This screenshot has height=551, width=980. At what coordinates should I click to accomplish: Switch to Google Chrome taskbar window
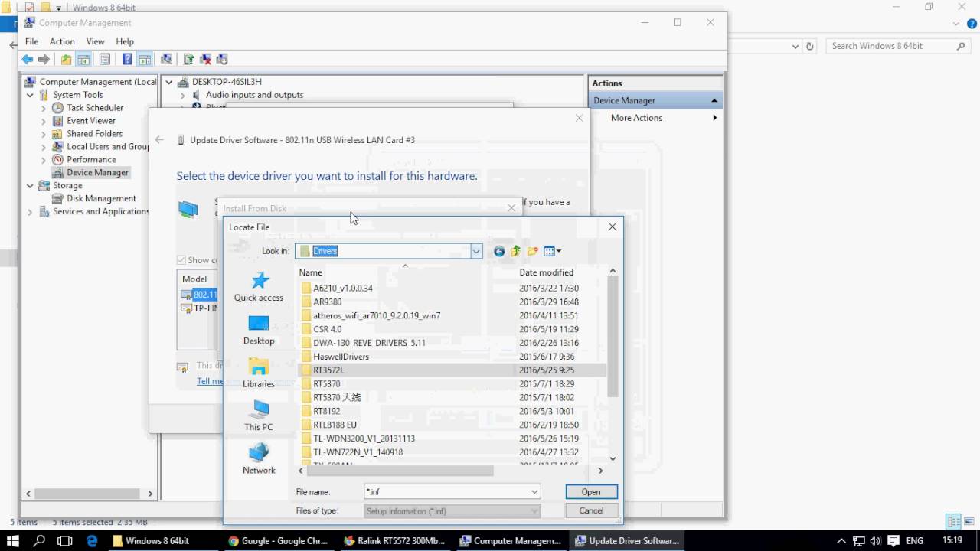click(x=278, y=540)
